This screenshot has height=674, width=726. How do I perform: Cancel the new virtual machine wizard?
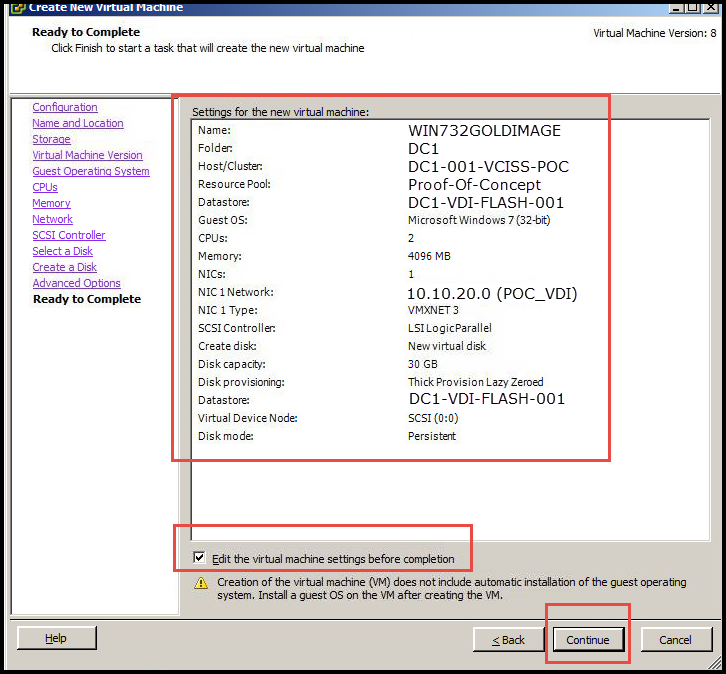click(676, 640)
